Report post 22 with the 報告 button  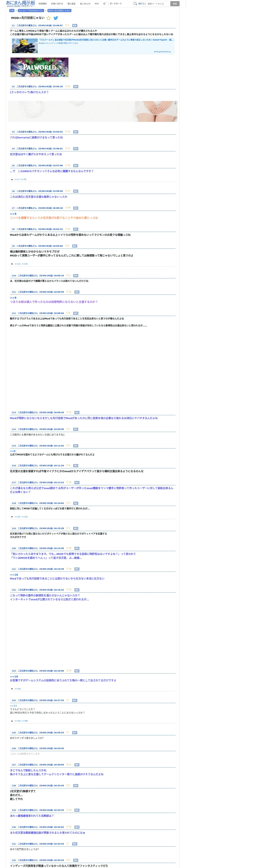pyautogui.click(x=77, y=590)
